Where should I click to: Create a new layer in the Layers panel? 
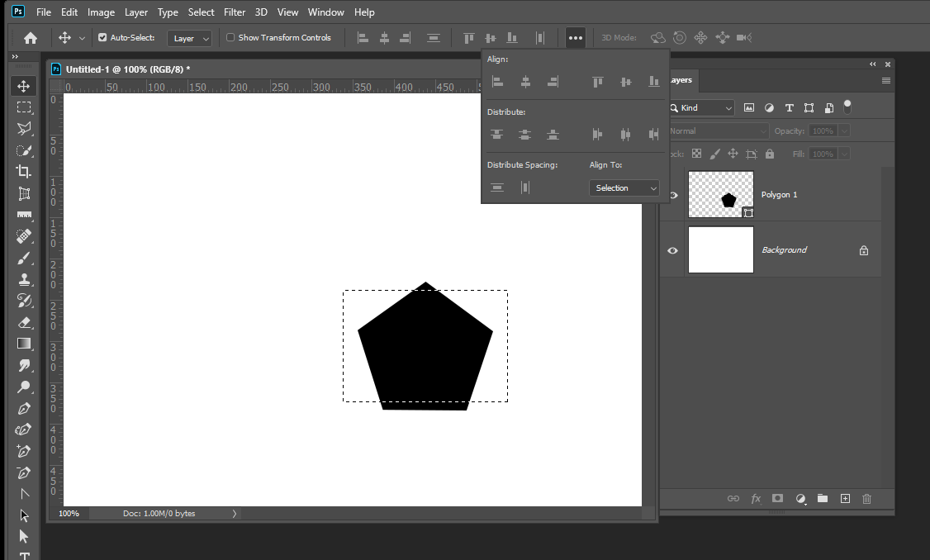[x=845, y=498]
